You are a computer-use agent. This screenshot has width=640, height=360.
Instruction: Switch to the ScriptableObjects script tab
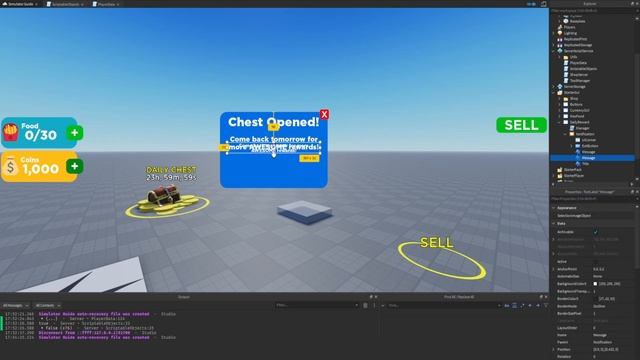(x=64, y=4)
